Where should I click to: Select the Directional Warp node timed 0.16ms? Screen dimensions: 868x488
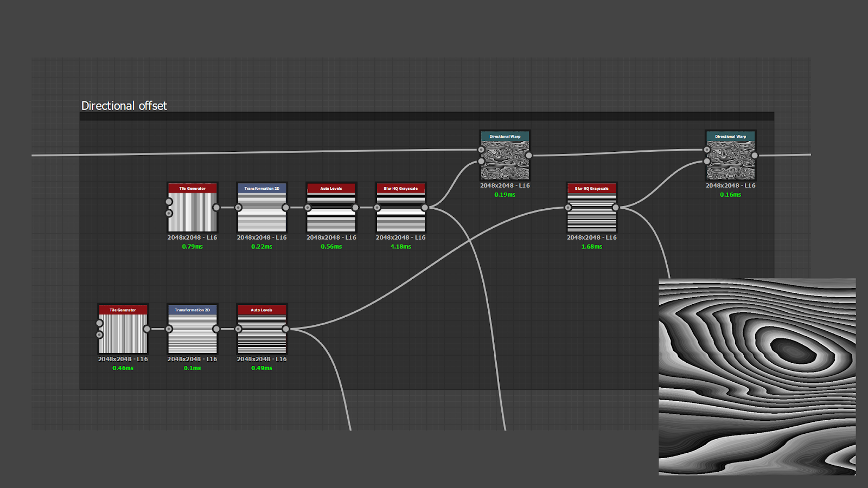(x=731, y=155)
